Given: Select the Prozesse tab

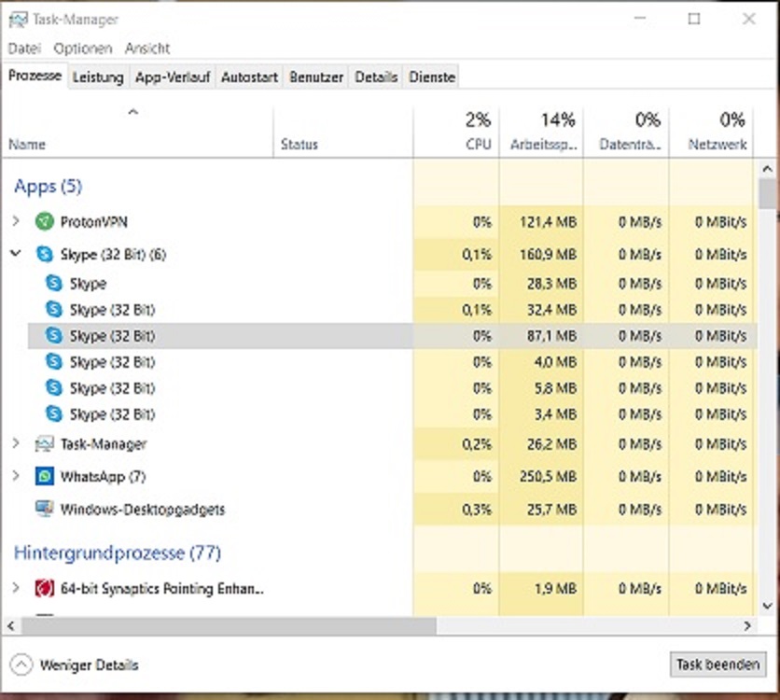Looking at the screenshot, I should point(35,76).
